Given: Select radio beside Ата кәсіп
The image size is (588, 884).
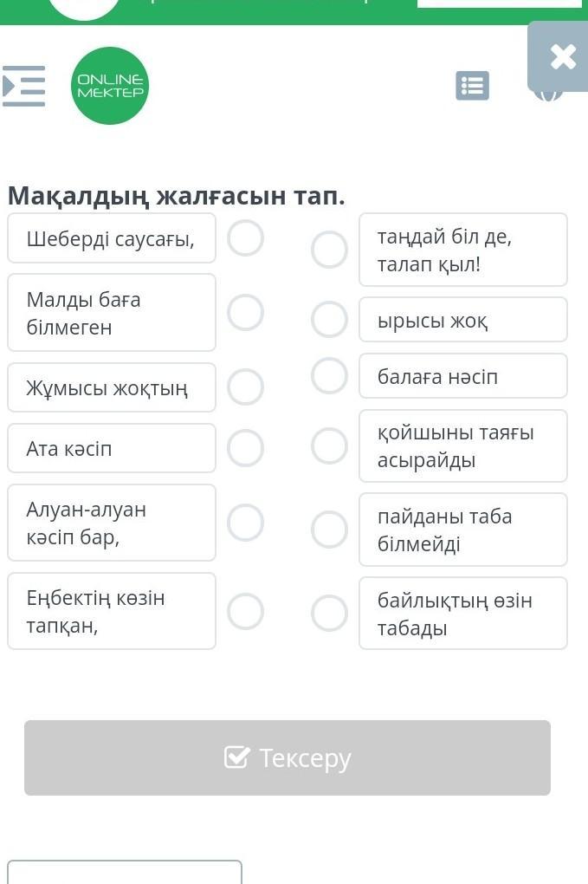Looking at the screenshot, I should click(246, 448).
